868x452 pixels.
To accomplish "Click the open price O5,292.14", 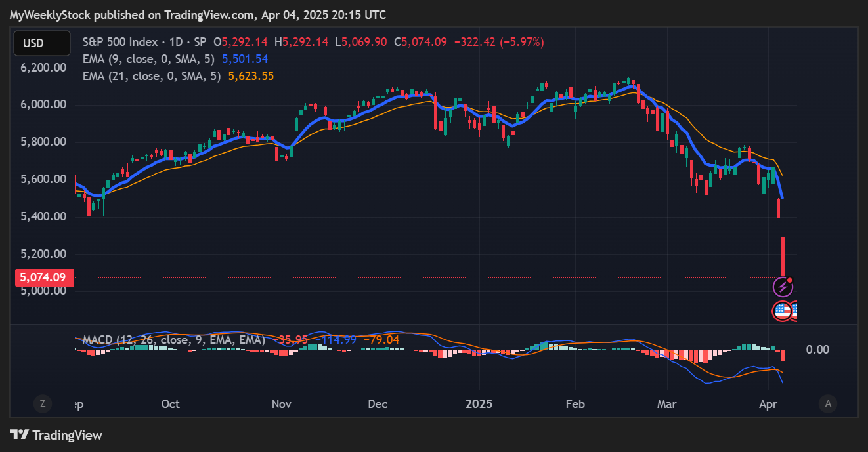I will click(241, 42).
